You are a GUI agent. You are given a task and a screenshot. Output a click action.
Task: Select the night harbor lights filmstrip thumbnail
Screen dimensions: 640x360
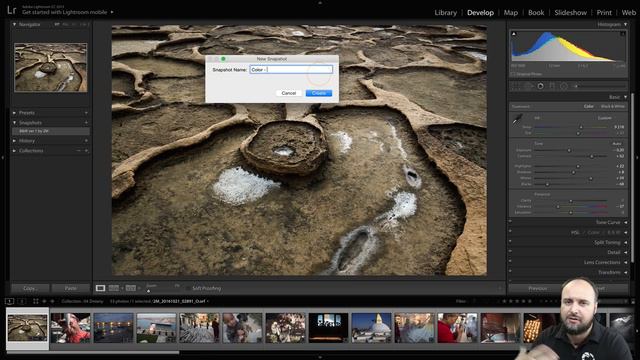click(113, 328)
